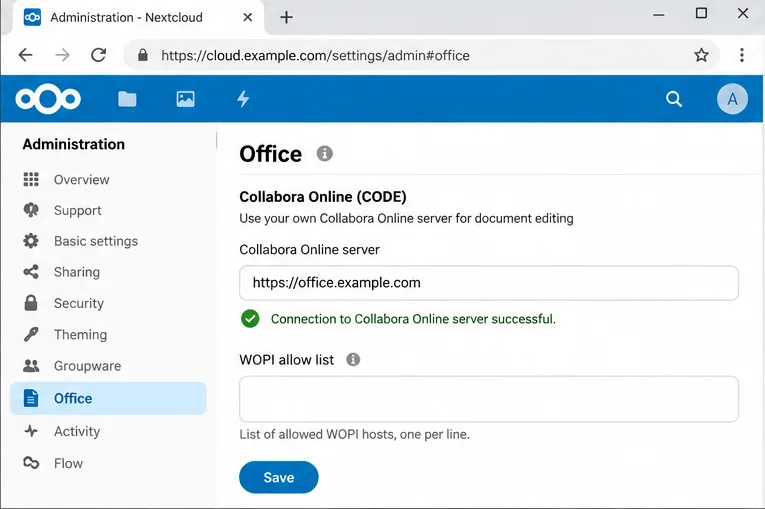Click the Support icon in sidebar

(x=31, y=210)
